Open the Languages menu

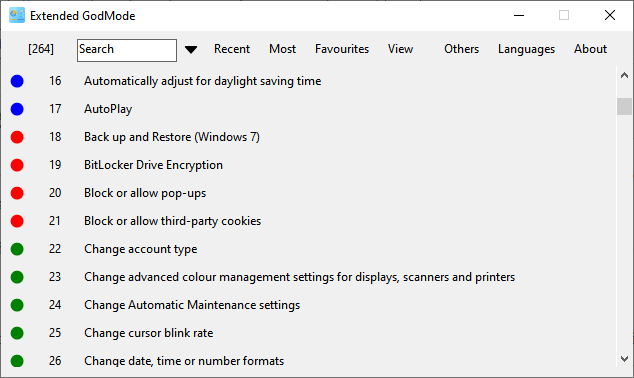click(526, 49)
